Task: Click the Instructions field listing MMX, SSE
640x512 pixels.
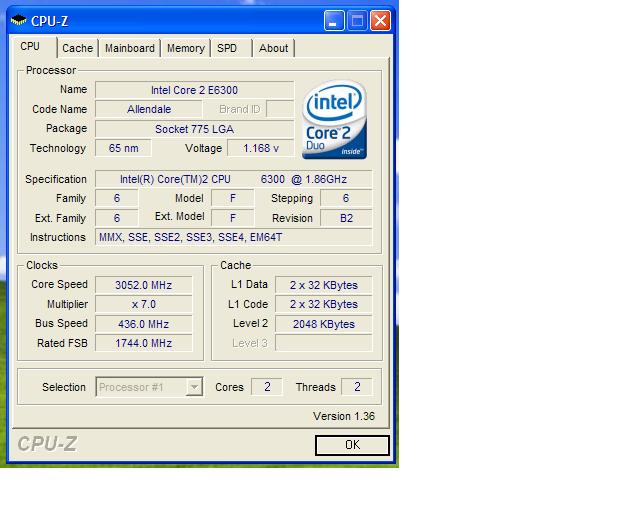Action: 232,237
